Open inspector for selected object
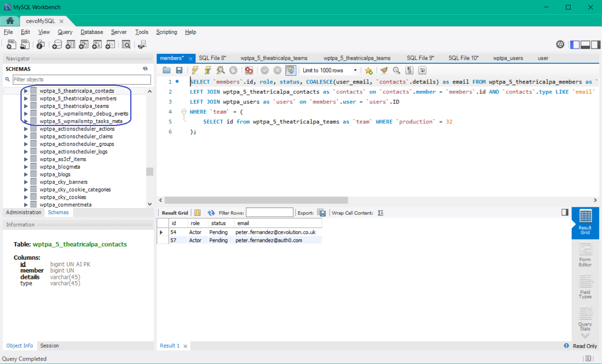Viewport: 602px width, 364px height. 41,44
